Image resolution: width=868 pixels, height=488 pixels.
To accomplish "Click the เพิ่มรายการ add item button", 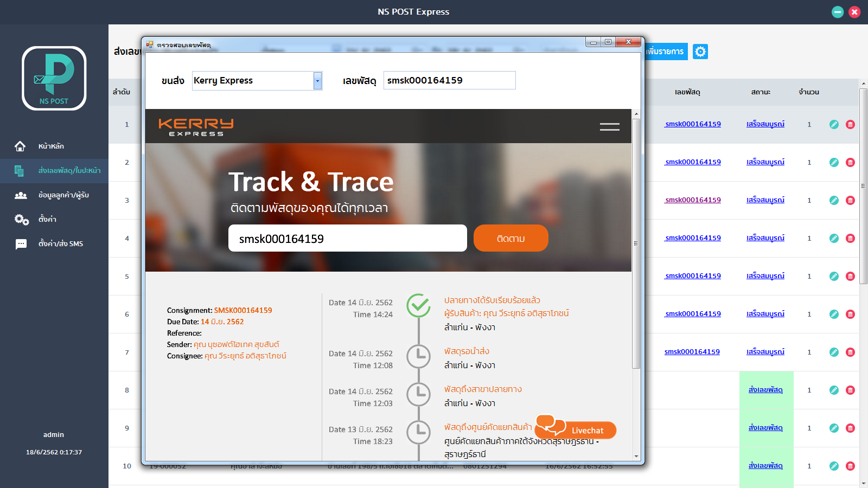I will (666, 52).
